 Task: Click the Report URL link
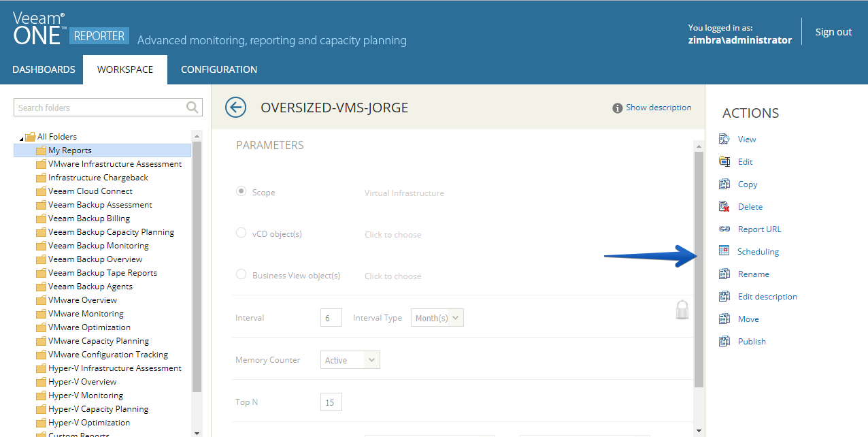click(760, 229)
